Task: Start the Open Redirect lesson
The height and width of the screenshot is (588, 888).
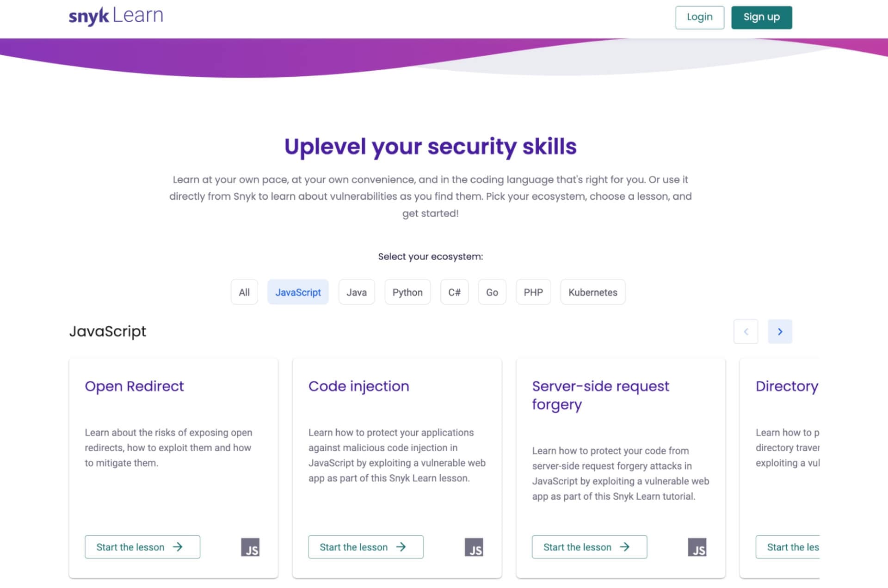Action: click(x=142, y=547)
